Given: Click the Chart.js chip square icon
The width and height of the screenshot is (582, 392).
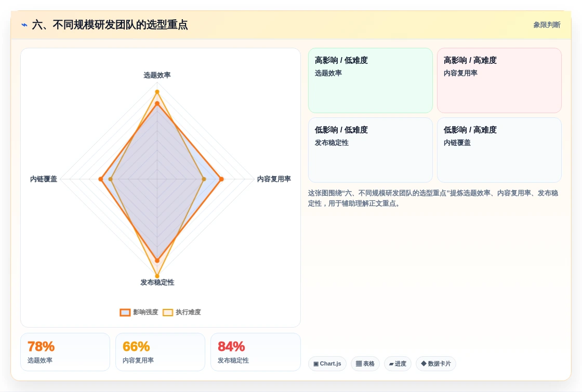Looking at the screenshot, I should (316, 364).
